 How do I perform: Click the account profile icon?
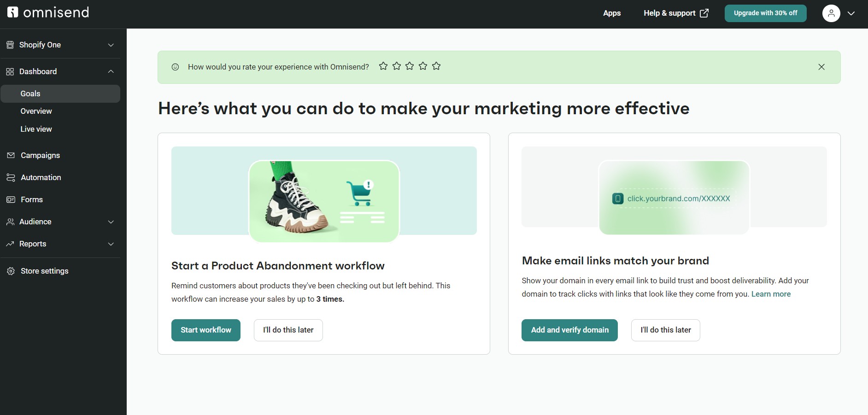[x=831, y=13]
